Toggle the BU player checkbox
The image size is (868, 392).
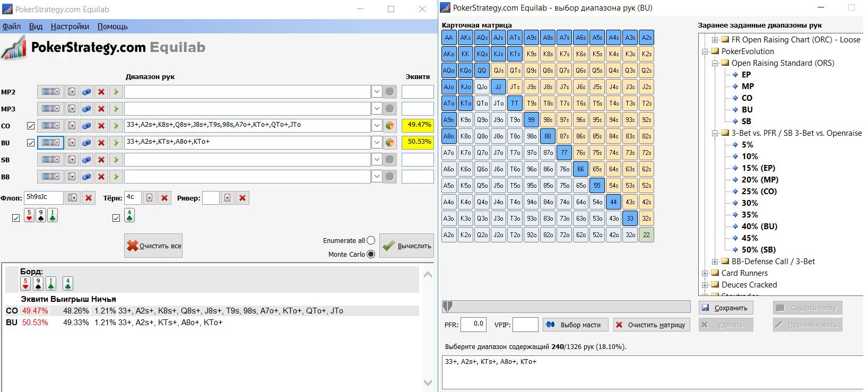31,143
